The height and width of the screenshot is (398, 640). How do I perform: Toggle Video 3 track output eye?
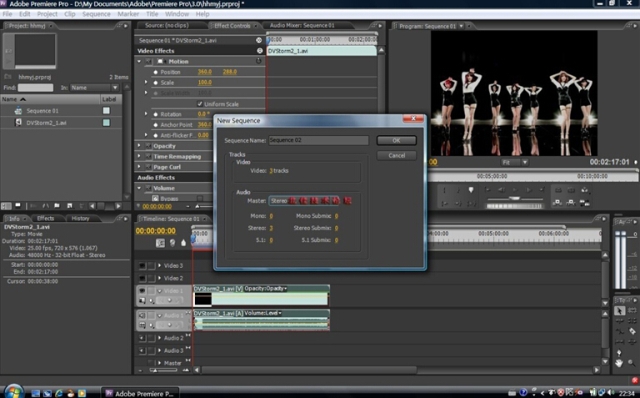tap(142, 266)
